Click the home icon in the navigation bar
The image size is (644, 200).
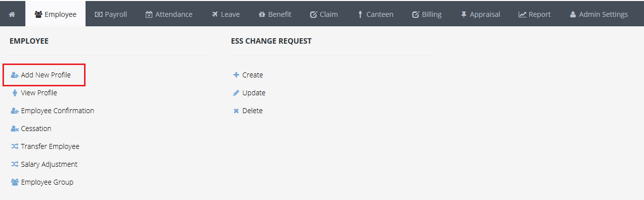[x=12, y=14]
